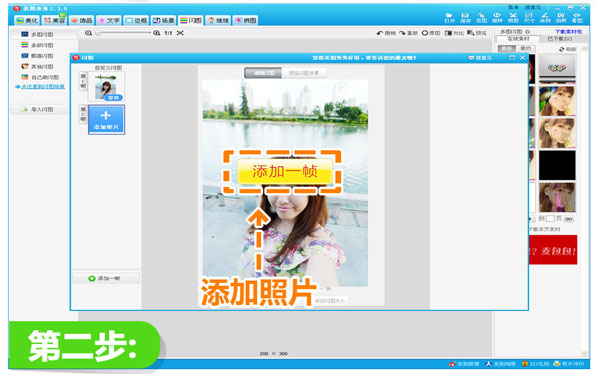
Task: Toggle the 原图 original image view
Action: (x=431, y=33)
